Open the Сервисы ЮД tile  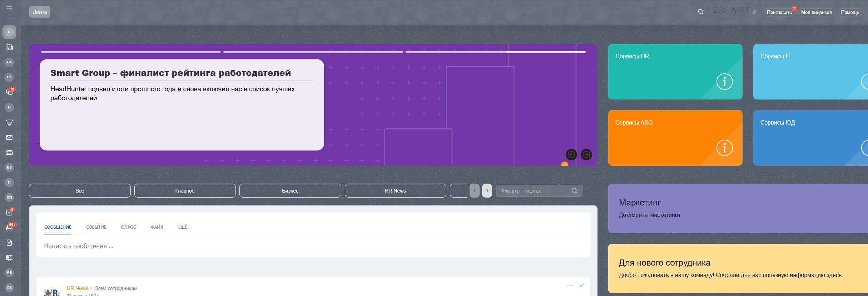click(810, 138)
